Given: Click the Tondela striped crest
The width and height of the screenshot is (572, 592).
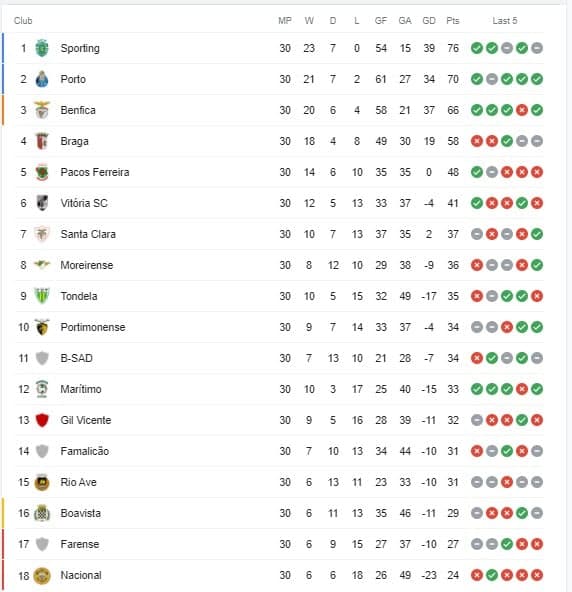Looking at the screenshot, I should [42, 296].
